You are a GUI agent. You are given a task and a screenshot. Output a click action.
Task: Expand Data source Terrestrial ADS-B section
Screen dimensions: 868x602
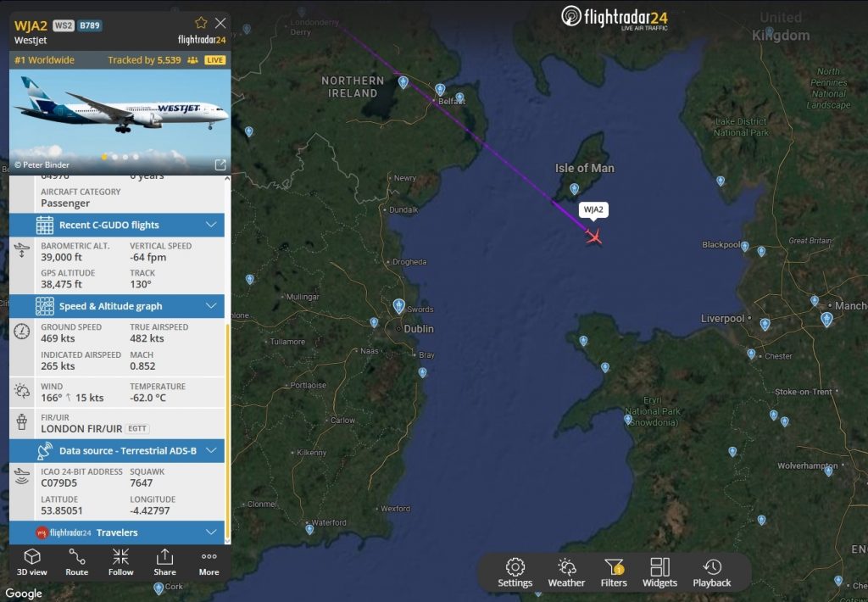point(117,450)
